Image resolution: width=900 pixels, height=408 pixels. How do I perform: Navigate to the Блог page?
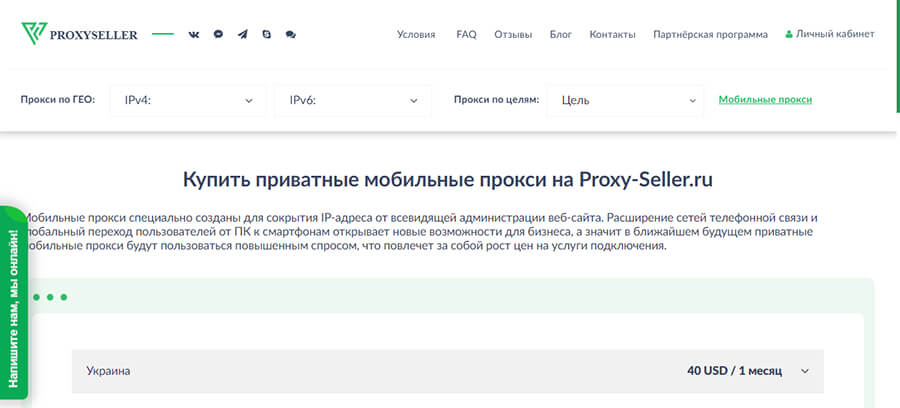[561, 34]
